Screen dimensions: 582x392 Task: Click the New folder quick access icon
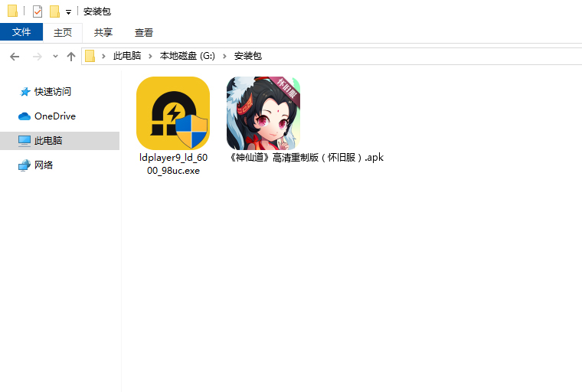click(x=54, y=11)
